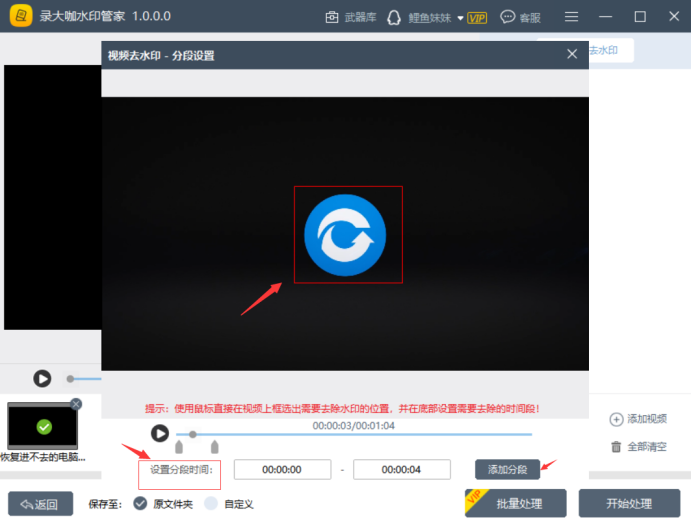
Task: Click the end time field 00:00:04
Action: [x=402, y=469]
